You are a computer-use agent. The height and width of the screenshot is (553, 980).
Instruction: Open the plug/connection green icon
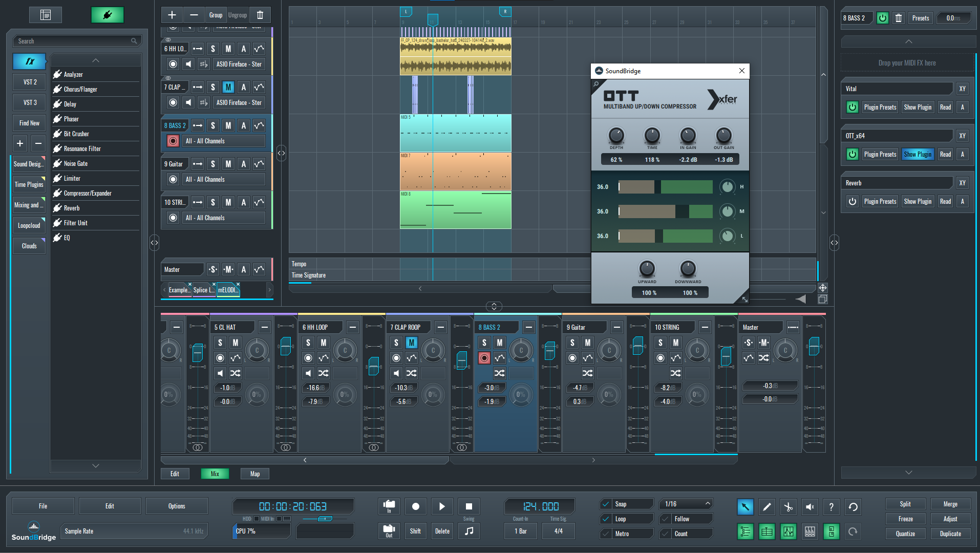tap(108, 15)
